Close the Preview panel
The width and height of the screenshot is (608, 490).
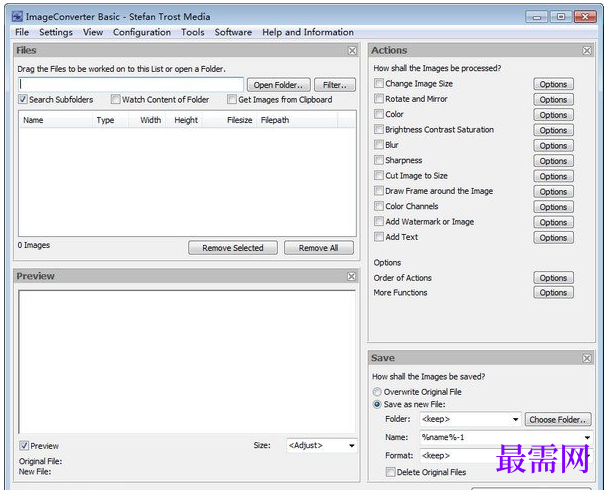(x=351, y=276)
